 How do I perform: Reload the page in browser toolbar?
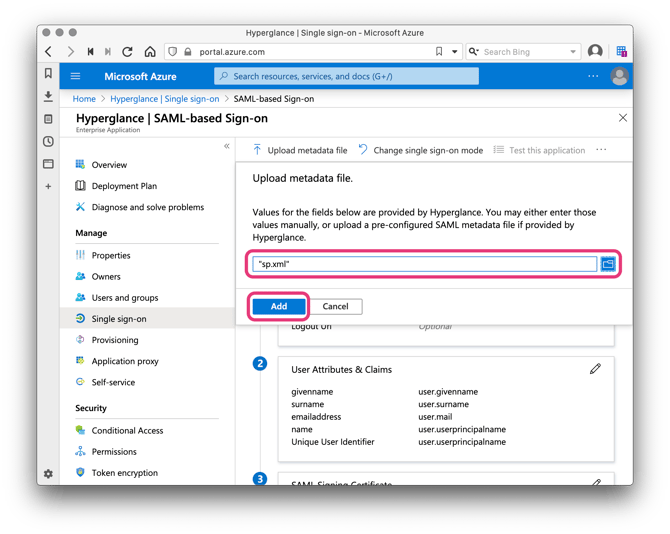pos(127,52)
